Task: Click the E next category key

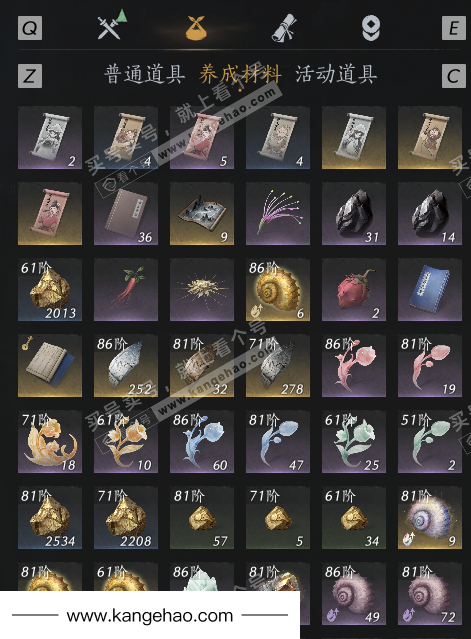Action: pyautogui.click(x=453, y=28)
